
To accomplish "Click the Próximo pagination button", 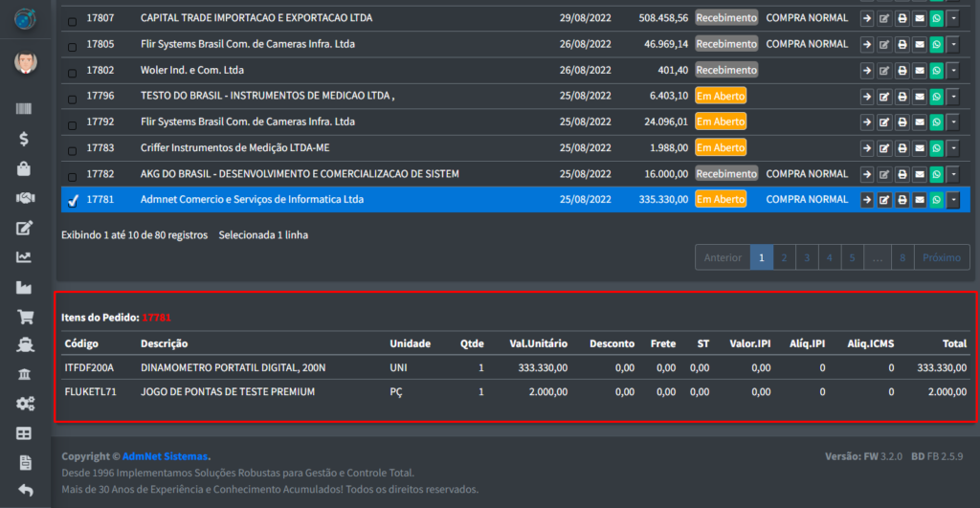I will 942,257.
